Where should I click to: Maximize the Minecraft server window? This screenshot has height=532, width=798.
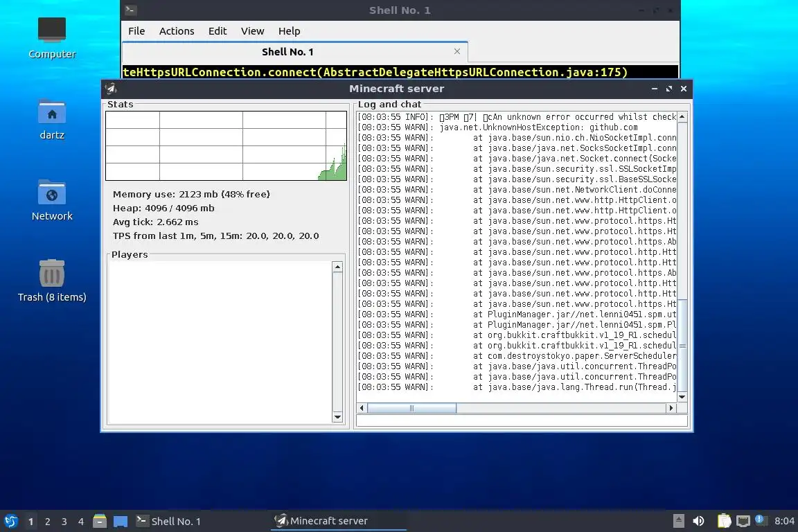[x=669, y=89]
